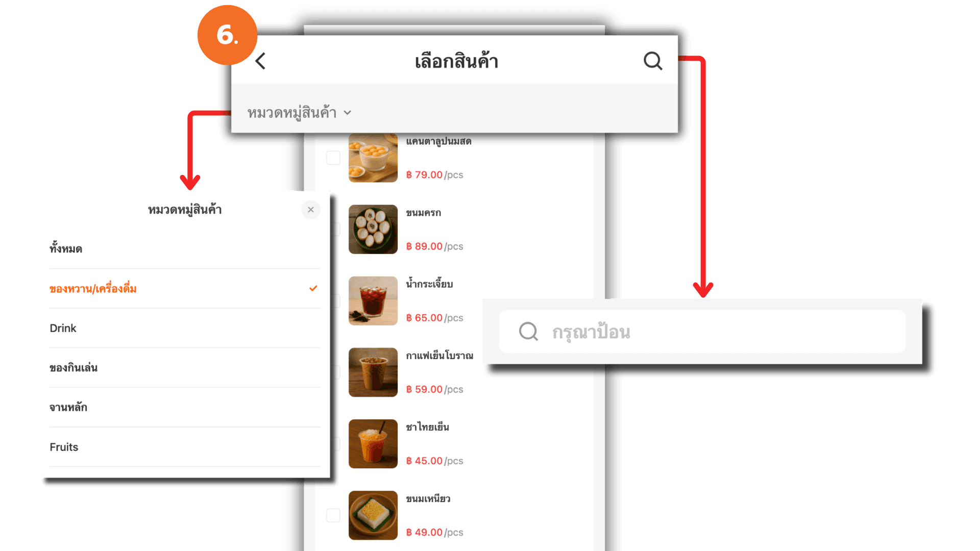Click the orange step 6 badge
The width and height of the screenshot is (980, 551).
point(228,35)
